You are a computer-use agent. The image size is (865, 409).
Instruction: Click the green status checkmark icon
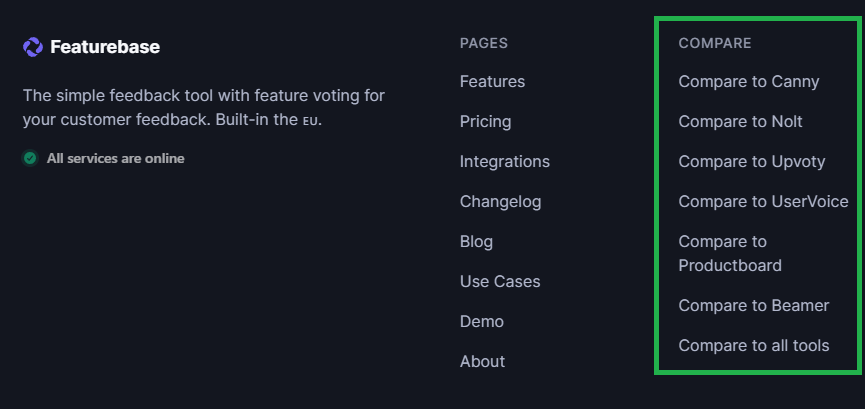(30, 158)
